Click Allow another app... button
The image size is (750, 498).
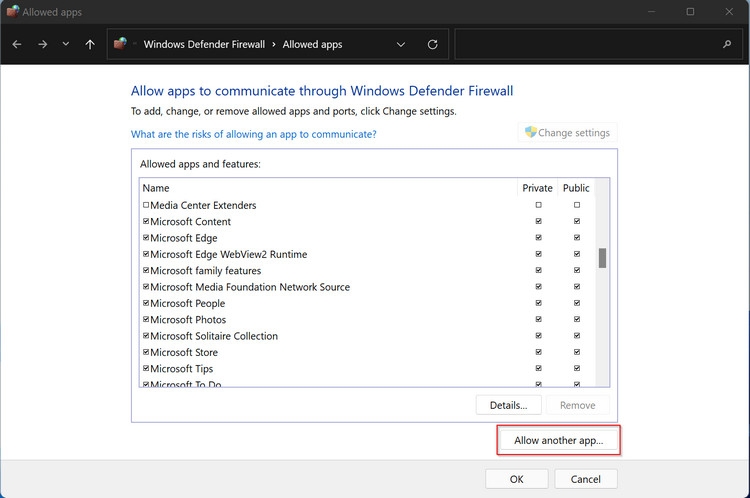point(559,440)
